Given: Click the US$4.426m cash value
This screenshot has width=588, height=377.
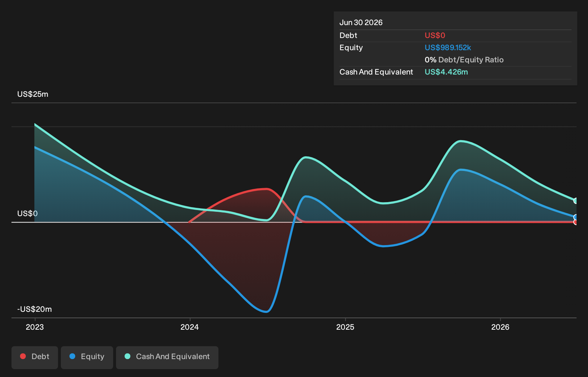Looking at the screenshot, I should point(446,72).
